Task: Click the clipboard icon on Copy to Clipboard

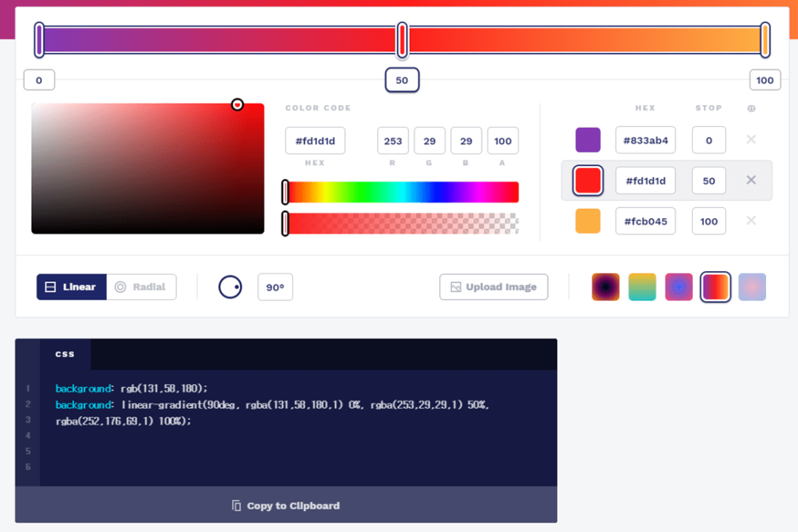Action: [235, 505]
